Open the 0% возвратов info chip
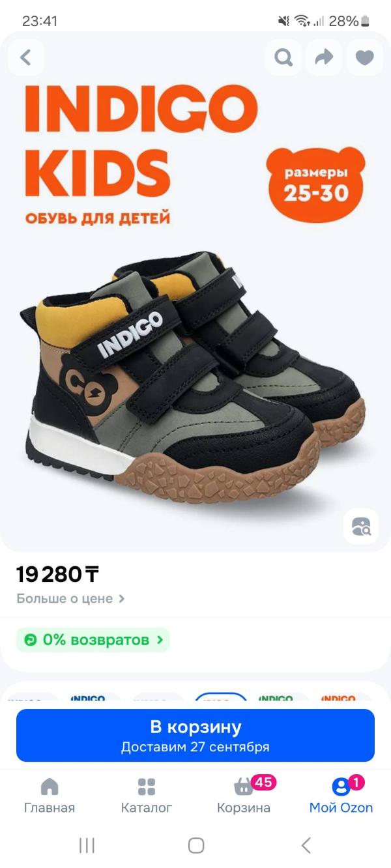Viewport: 391px width, 868px height. 93,640
